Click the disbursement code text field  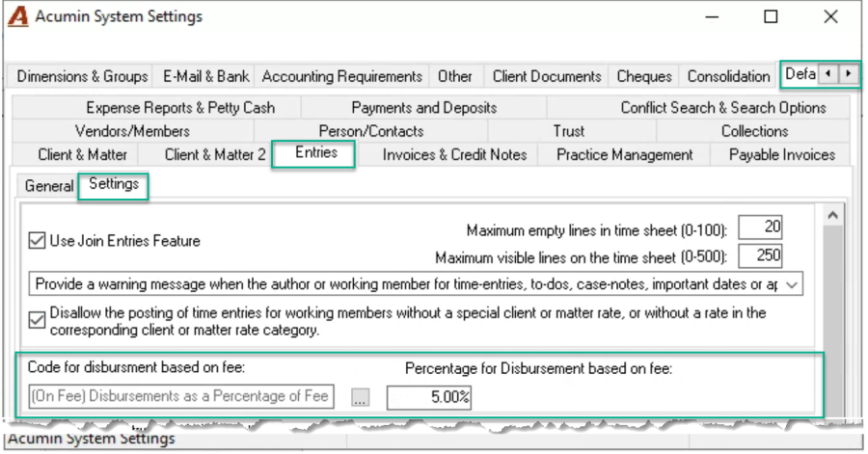point(181,396)
